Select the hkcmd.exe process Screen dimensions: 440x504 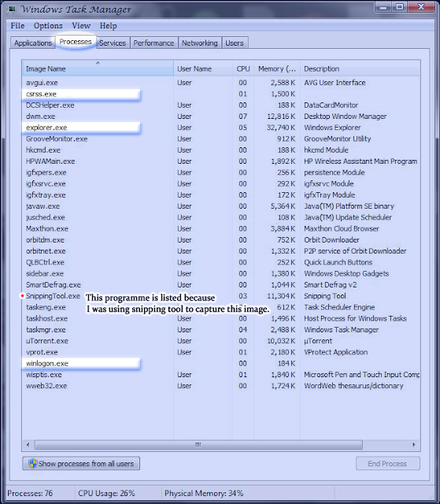tap(221, 150)
